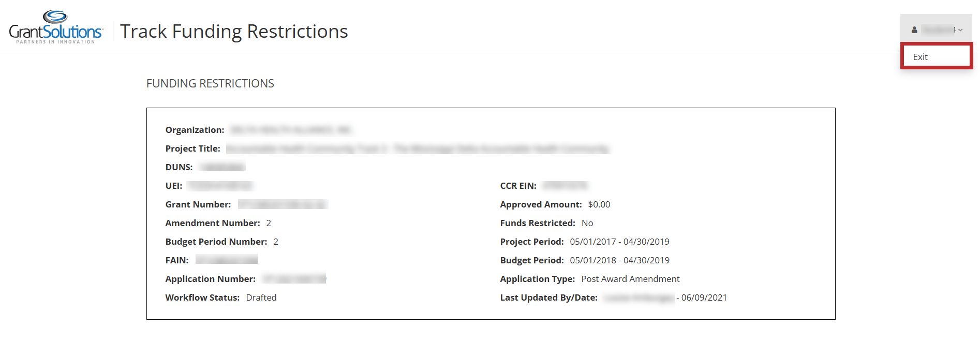
Task: Click the Project Period date range
Action: 619,242
